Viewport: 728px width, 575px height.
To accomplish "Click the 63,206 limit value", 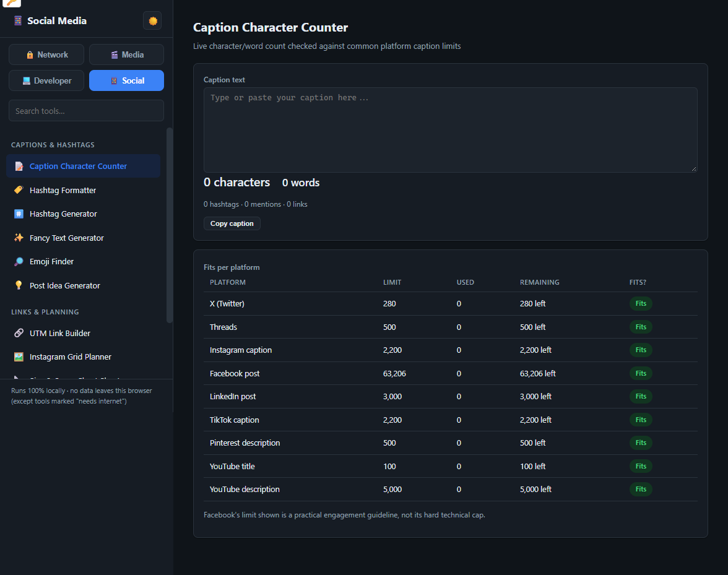I will pyautogui.click(x=394, y=374).
